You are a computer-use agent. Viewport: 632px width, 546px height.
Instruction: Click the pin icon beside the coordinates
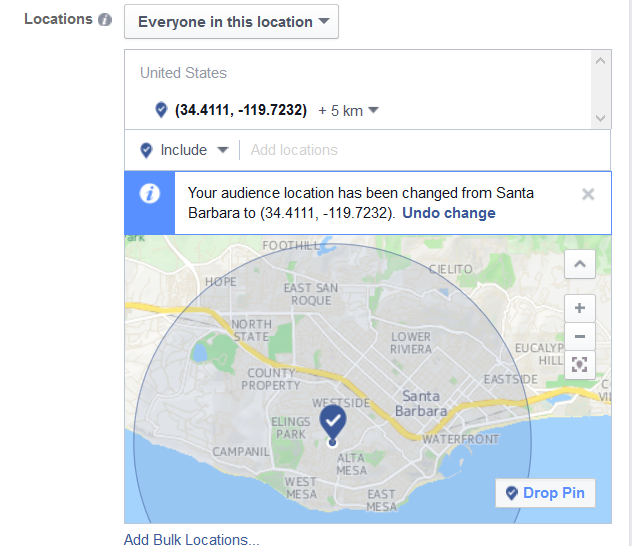coord(161,110)
